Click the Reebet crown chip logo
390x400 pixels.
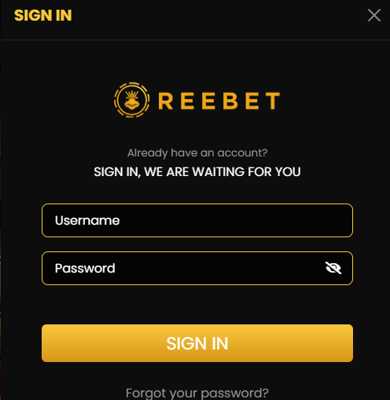(x=132, y=100)
